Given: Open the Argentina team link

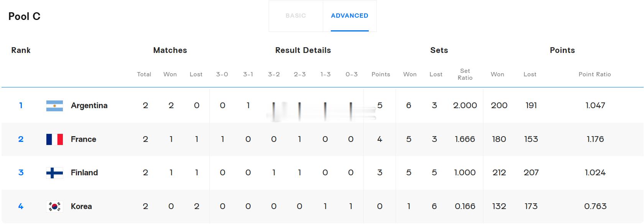Looking at the screenshot, I should [x=89, y=105].
